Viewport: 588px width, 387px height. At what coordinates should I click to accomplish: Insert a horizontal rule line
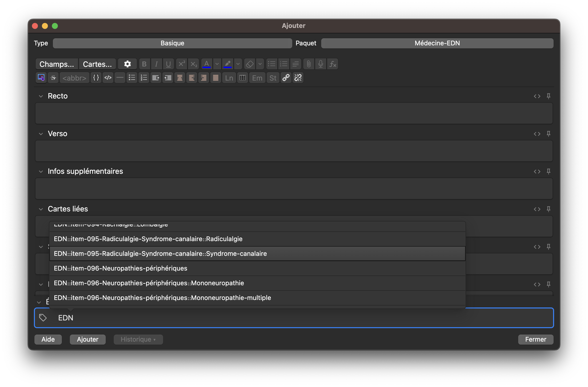pos(120,78)
